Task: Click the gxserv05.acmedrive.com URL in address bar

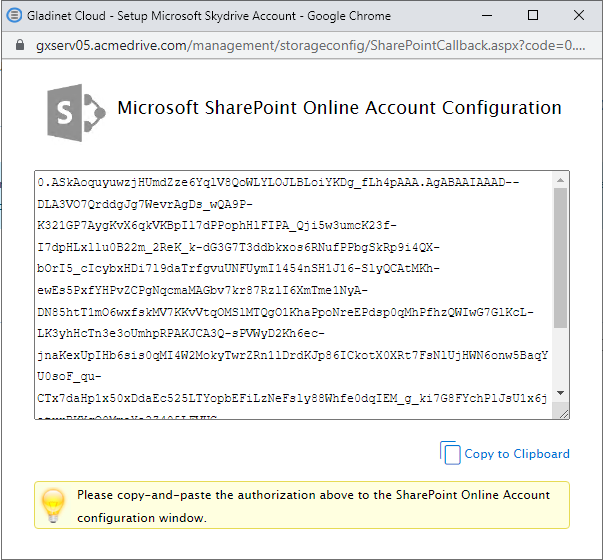Action: coord(311,45)
